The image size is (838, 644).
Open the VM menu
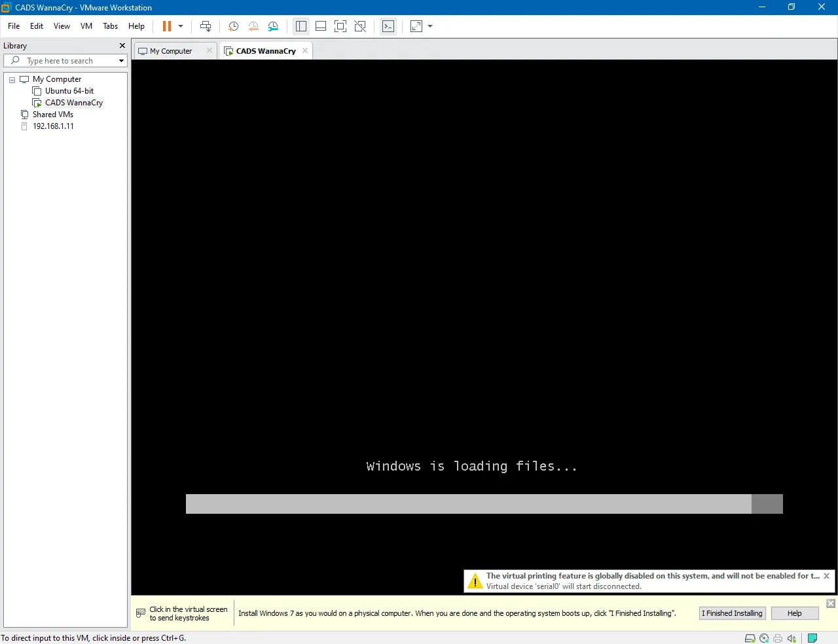[86, 26]
